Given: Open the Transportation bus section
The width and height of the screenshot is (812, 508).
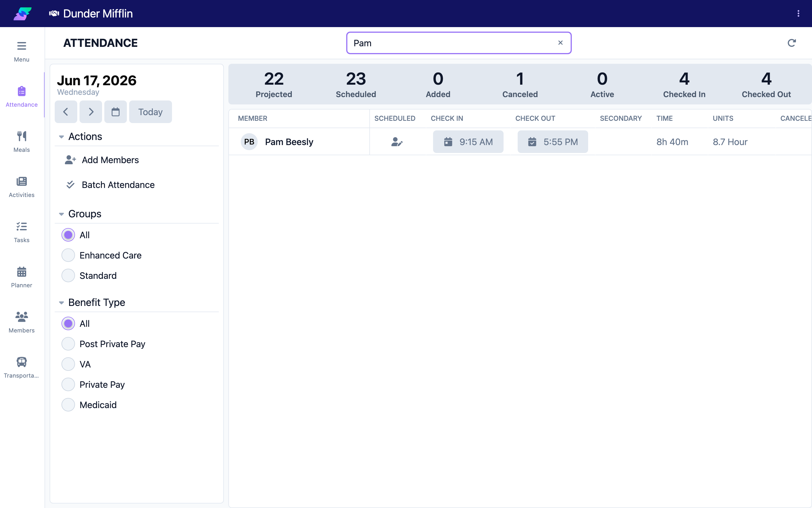Looking at the screenshot, I should [21, 367].
